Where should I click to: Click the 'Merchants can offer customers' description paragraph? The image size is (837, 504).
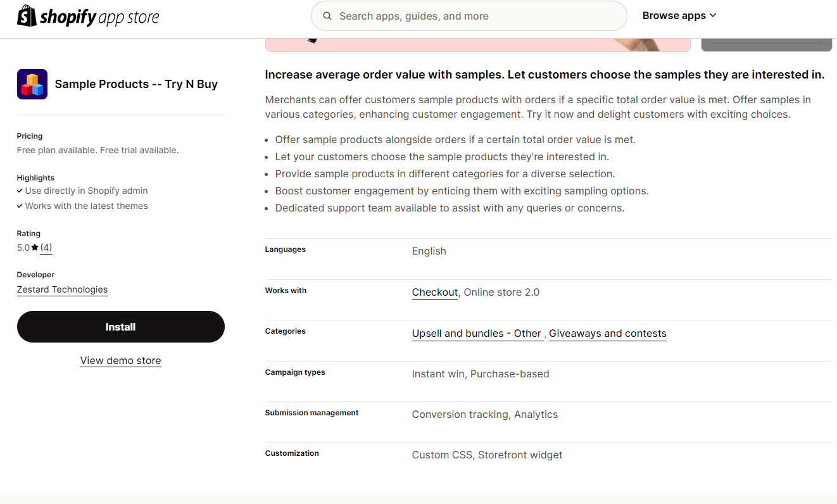tap(538, 107)
